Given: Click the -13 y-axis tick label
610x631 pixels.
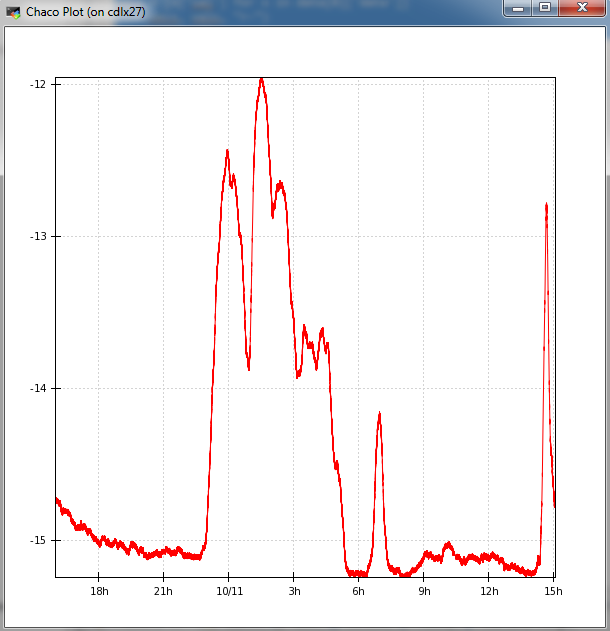Looking at the screenshot, I should coord(38,236).
